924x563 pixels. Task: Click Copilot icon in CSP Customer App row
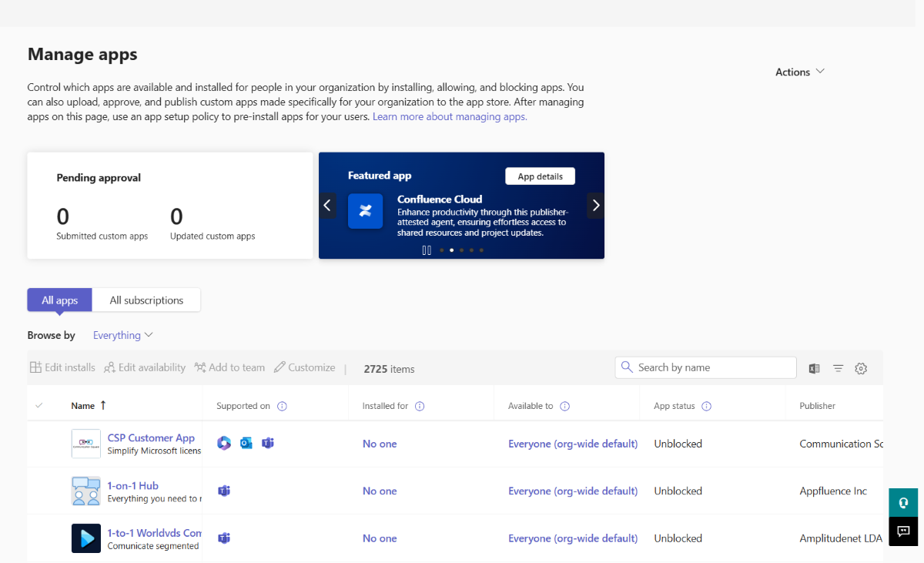coord(224,443)
